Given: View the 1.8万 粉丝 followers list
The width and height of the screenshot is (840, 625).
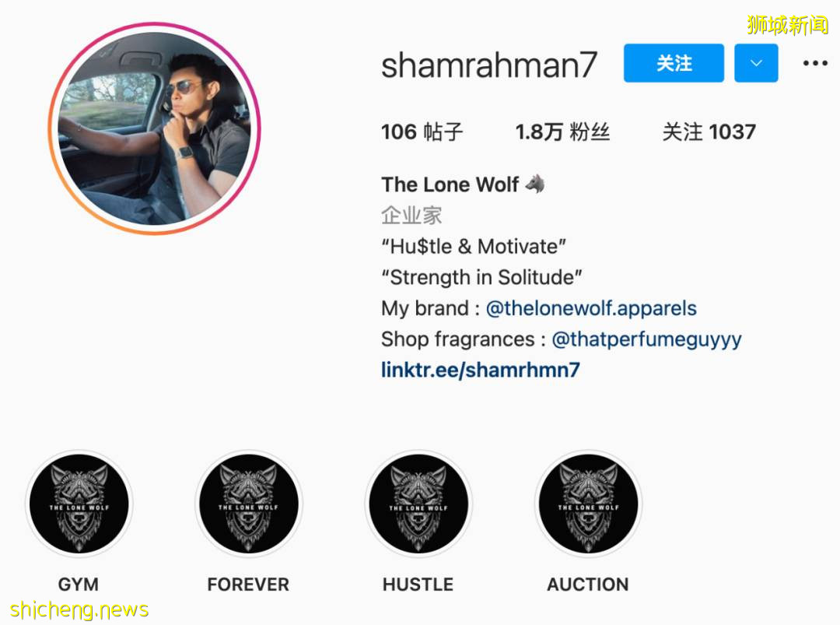Looking at the screenshot, I should pyautogui.click(x=562, y=132).
